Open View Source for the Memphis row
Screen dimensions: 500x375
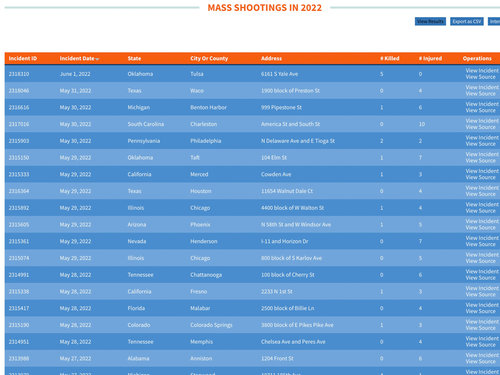pos(480,345)
